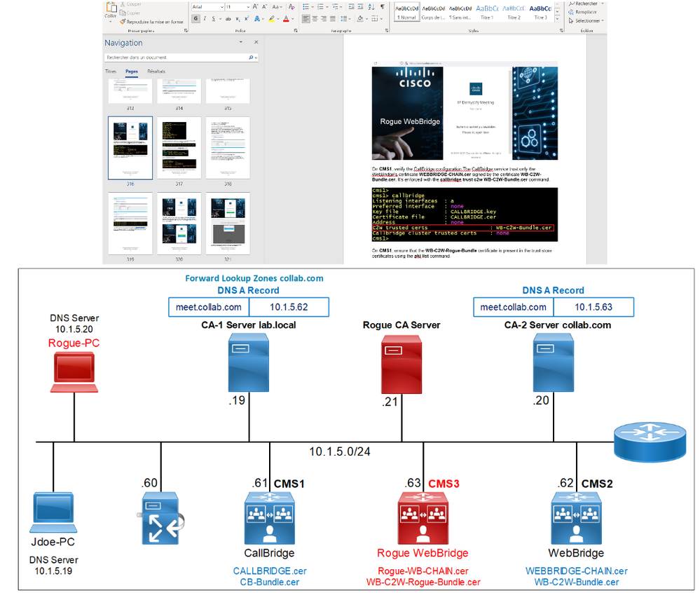Image resolution: width=700 pixels, height=593 pixels.
Task: Toggle strikethrough (ab) formatting
Action: point(228,19)
